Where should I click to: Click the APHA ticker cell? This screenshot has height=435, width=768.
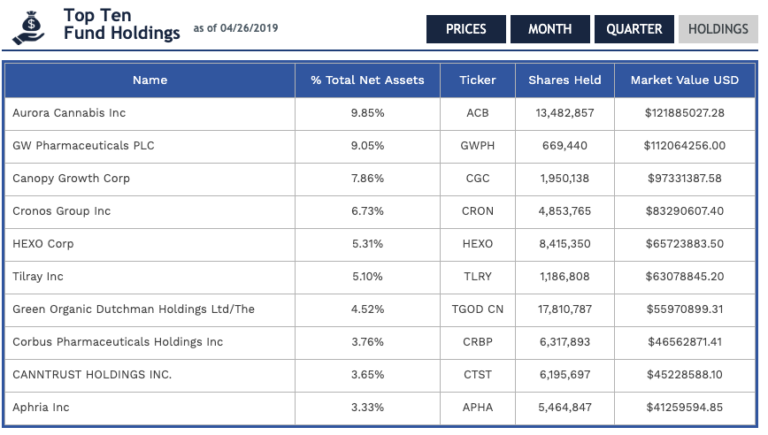[x=478, y=408]
